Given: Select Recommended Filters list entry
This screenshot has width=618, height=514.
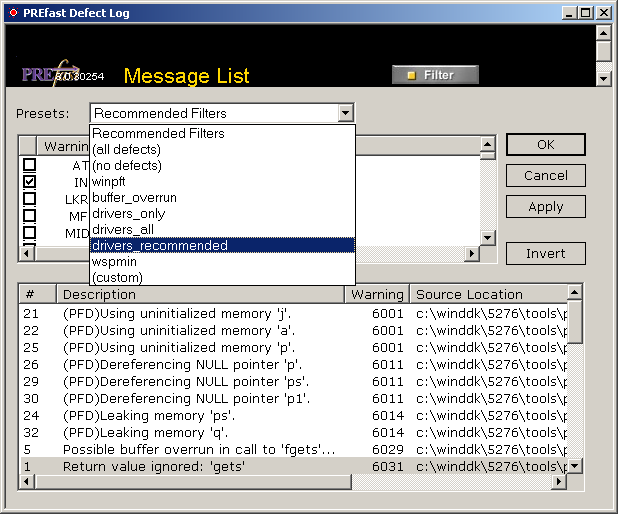Looking at the screenshot, I should [x=222, y=133].
